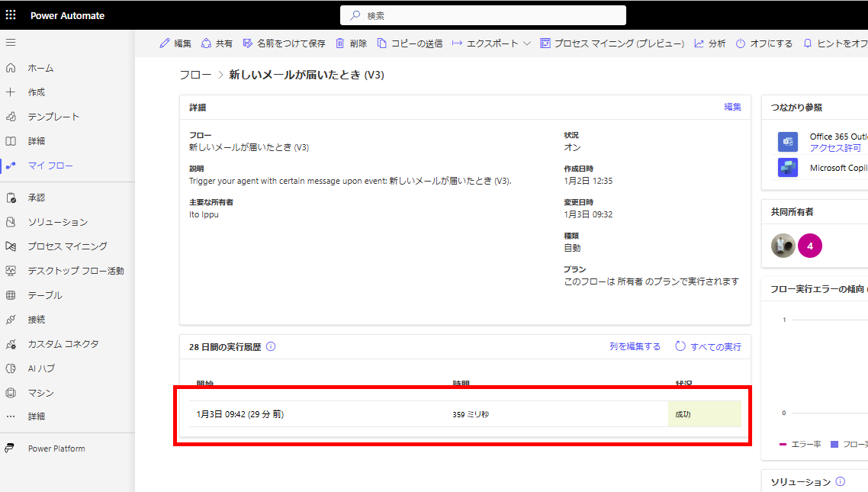Open 列を編集する above run history
This screenshot has height=492, width=868.
pyautogui.click(x=635, y=346)
